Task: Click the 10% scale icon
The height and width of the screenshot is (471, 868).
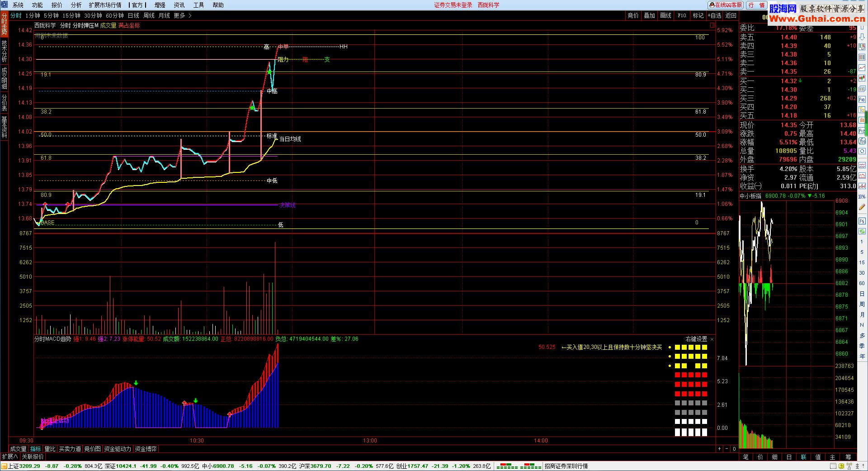Action: point(862,196)
